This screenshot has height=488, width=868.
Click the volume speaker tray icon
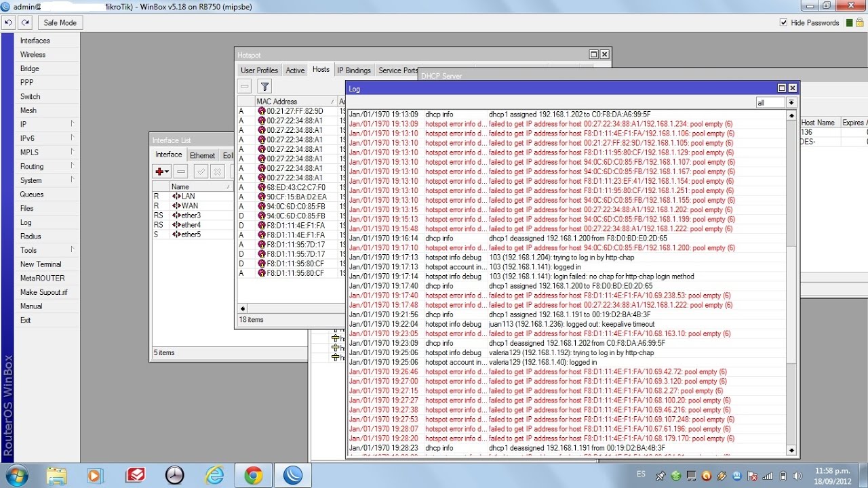pyautogui.click(x=798, y=476)
